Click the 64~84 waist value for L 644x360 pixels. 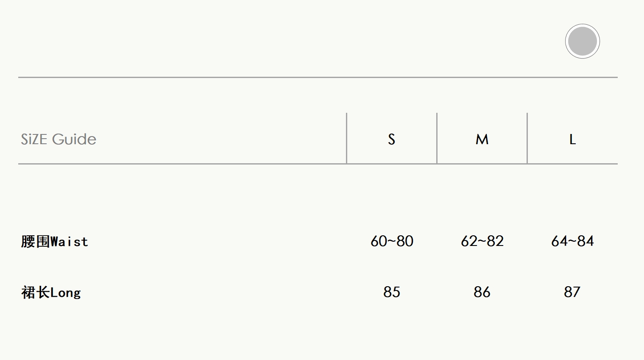click(x=572, y=241)
